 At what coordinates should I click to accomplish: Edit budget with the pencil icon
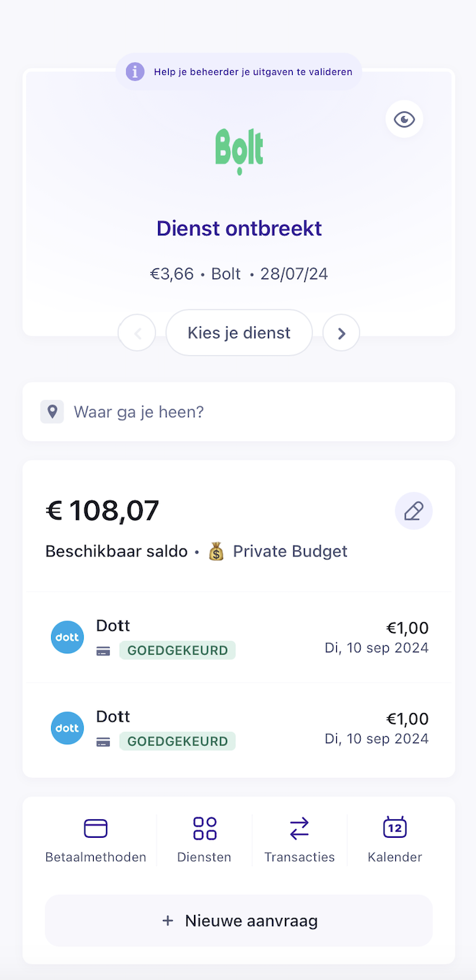tap(413, 512)
